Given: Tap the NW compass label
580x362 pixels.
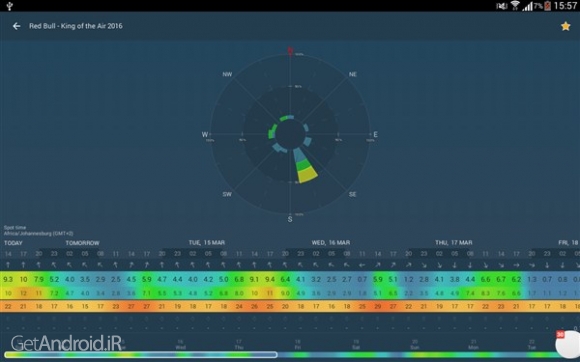Looking at the screenshot, I should (x=227, y=74).
